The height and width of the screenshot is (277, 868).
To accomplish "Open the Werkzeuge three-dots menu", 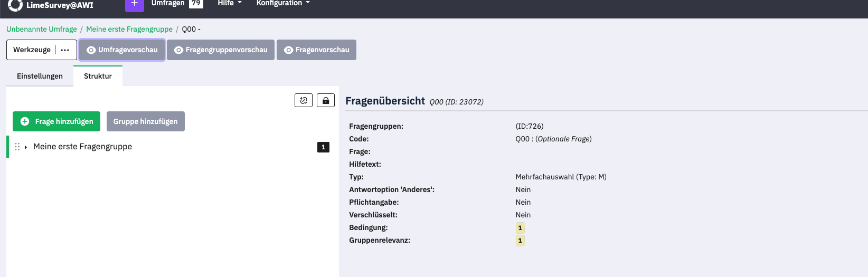I will pos(65,50).
